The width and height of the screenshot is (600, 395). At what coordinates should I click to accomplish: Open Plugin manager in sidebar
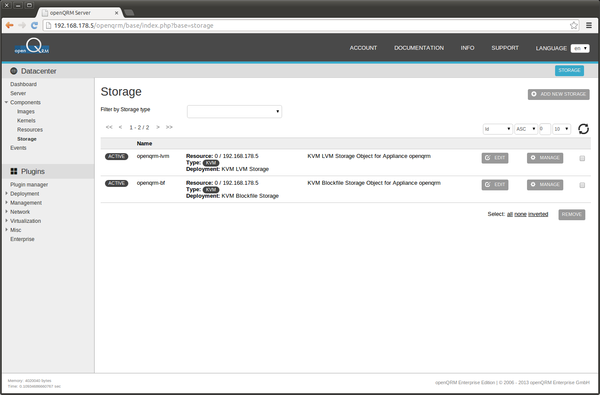[x=29, y=184]
